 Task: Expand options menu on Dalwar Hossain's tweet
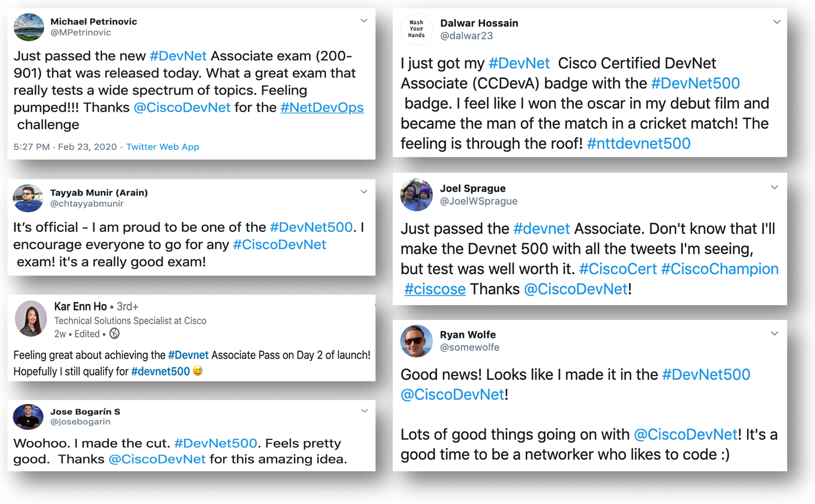[x=777, y=22]
